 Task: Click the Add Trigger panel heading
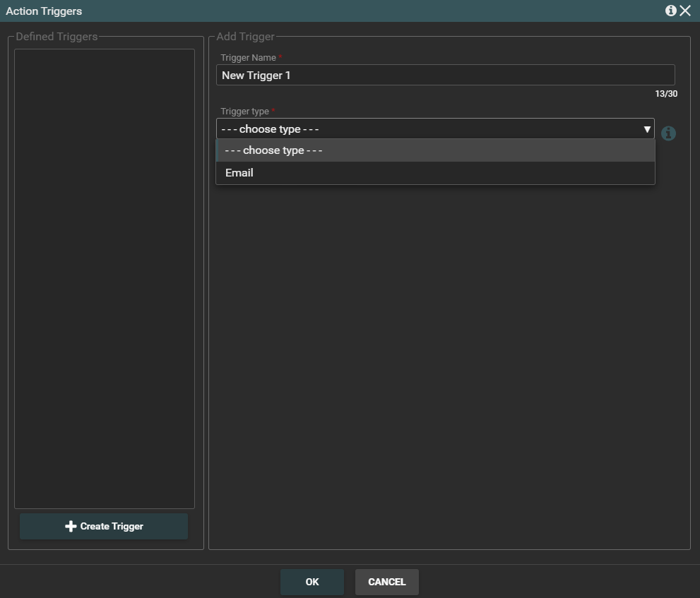[x=245, y=37]
